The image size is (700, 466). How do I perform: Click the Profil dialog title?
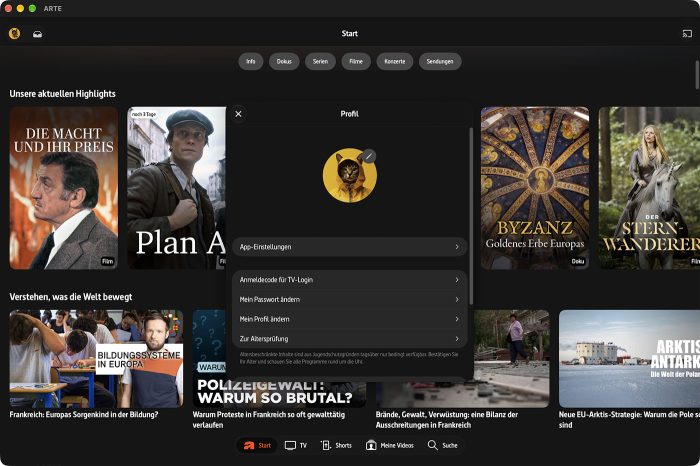coord(350,114)
